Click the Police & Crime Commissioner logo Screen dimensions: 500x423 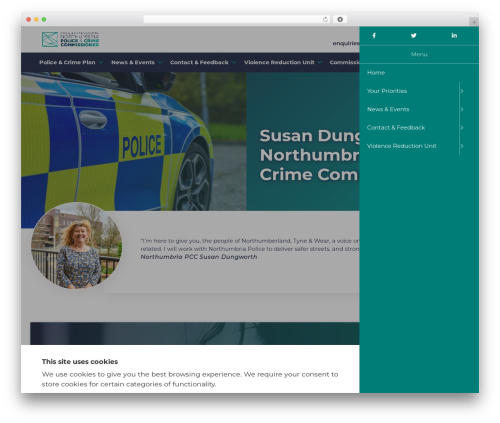(70, 39)
